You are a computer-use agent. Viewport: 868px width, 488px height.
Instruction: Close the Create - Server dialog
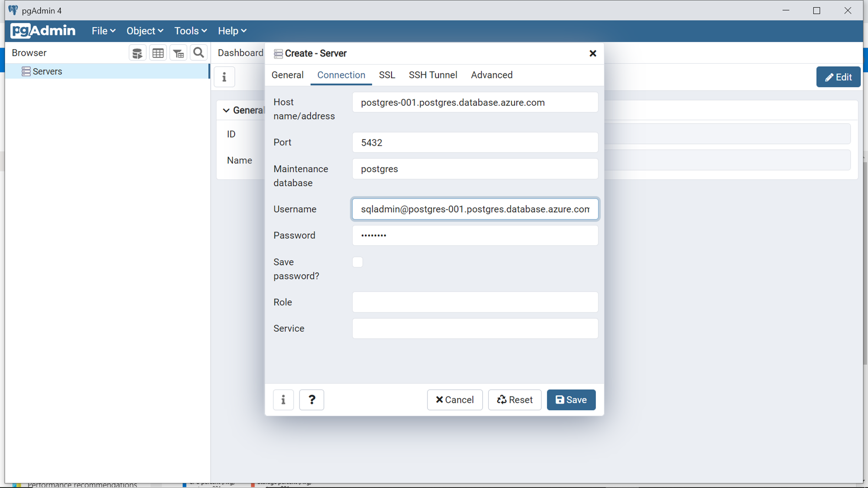(x=593, y=53)
